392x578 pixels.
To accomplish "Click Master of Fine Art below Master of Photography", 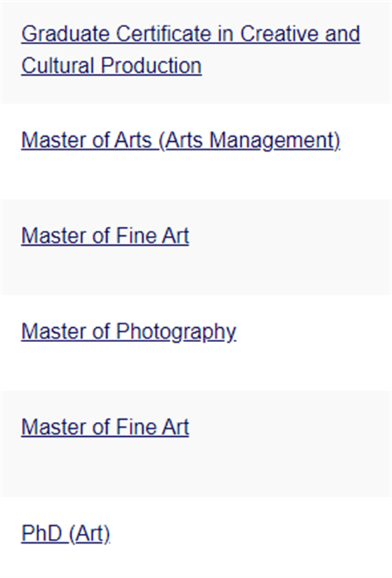I will tap(105, 427).
